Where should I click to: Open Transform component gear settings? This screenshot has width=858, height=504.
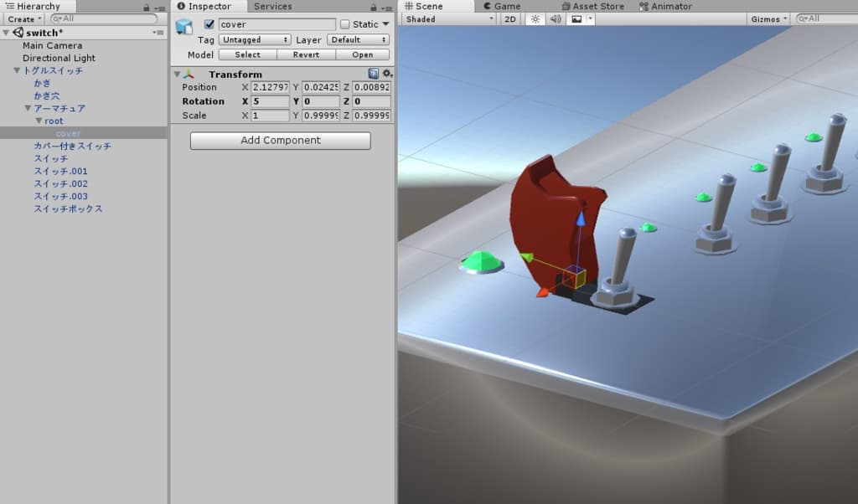click(387, 74)
